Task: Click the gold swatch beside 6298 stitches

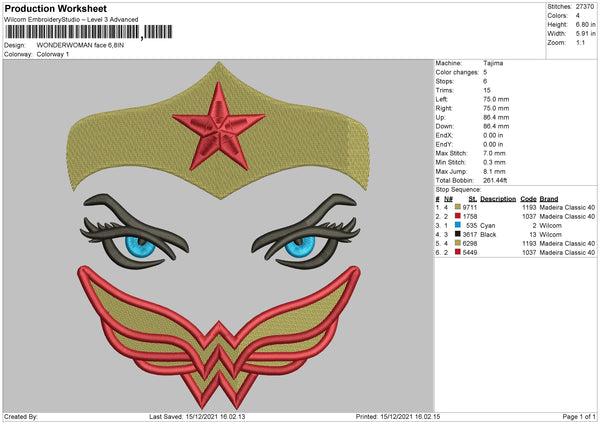Action: (x=458, y=243)
